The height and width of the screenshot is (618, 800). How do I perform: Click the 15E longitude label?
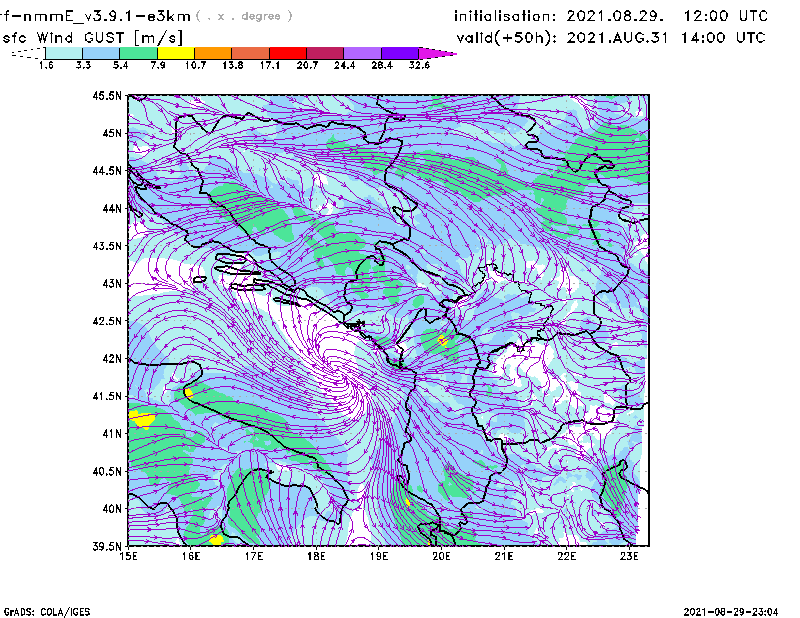click(x=128, y=556)
